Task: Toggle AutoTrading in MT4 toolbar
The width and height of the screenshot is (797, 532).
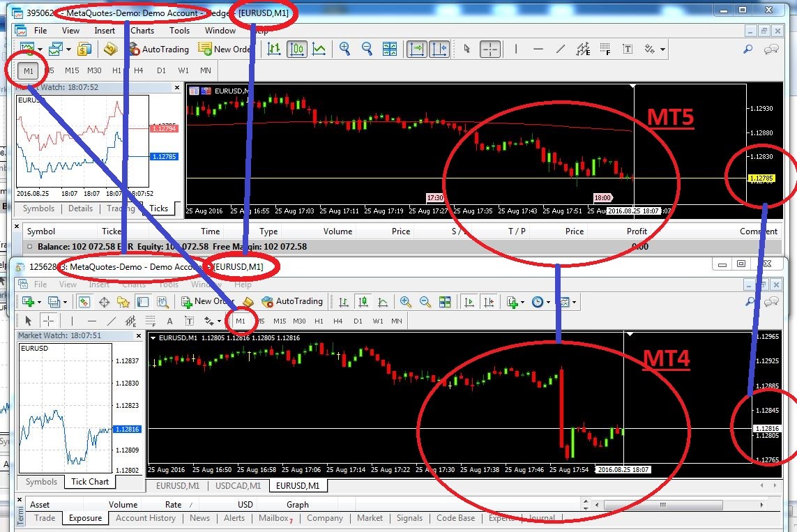Action: click(x=292, y=301)
